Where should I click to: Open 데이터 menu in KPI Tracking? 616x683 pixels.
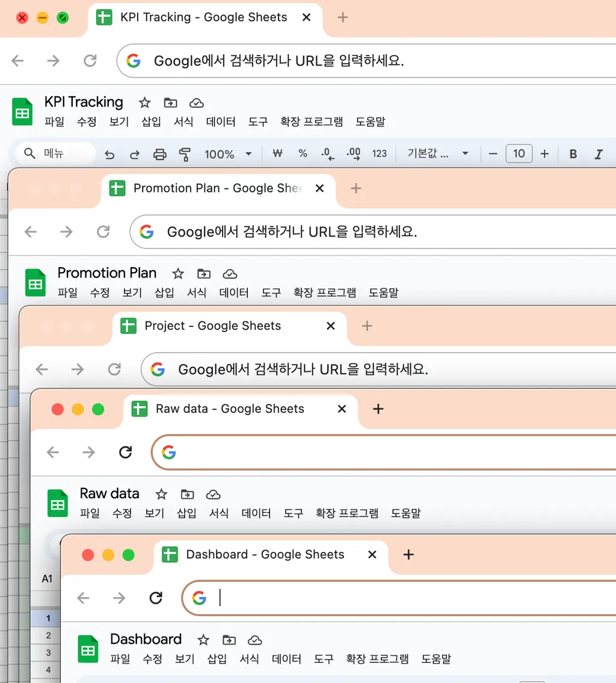[221, 122]
